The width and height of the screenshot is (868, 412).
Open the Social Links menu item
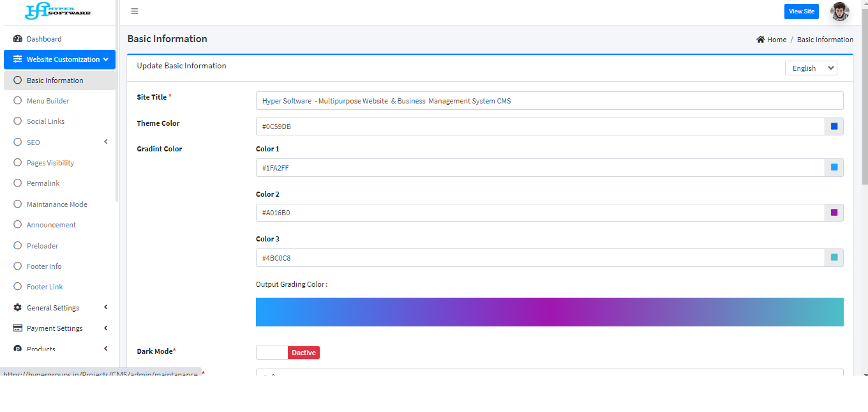pyautogui.click(x=45, y=121)
